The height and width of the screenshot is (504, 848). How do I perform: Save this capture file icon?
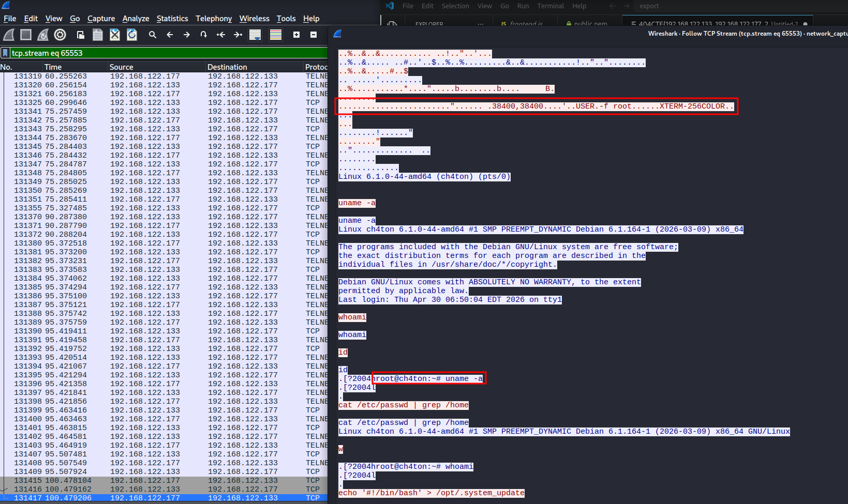point(98,35)
